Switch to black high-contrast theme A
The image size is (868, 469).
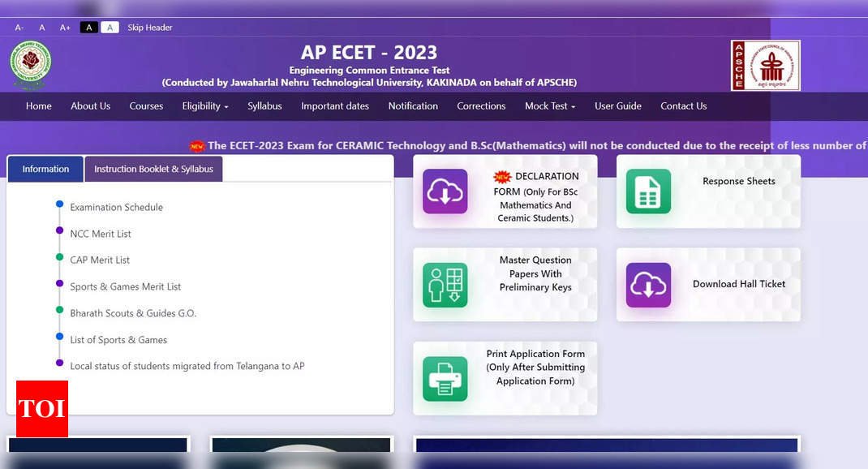click(89, 27)
